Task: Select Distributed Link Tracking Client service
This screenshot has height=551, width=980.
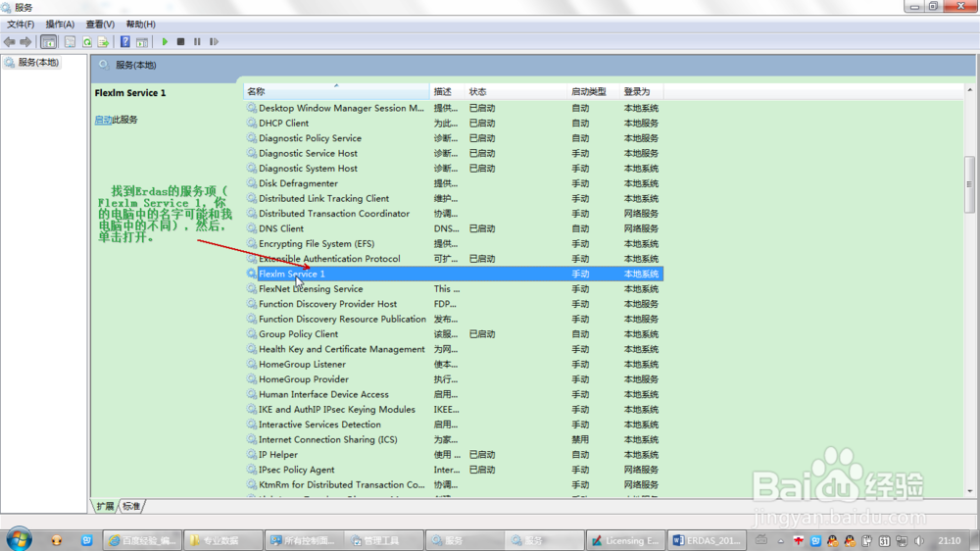Action: click(454, 198)
